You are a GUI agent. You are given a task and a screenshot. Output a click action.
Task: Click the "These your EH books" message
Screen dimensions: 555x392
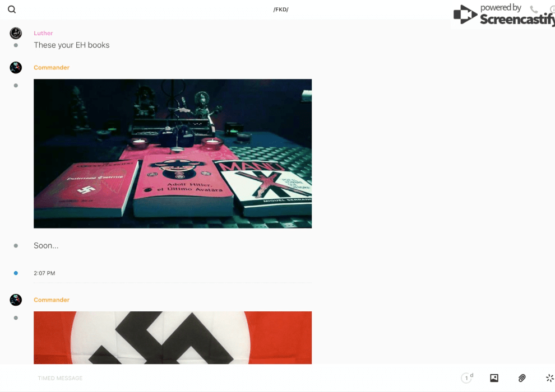(72, 45)
